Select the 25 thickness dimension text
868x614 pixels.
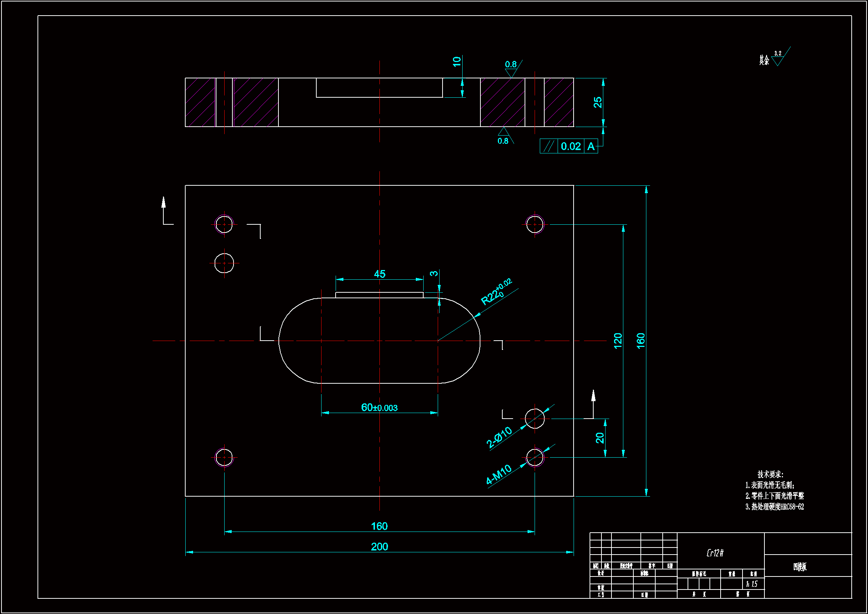coord(598,102)
